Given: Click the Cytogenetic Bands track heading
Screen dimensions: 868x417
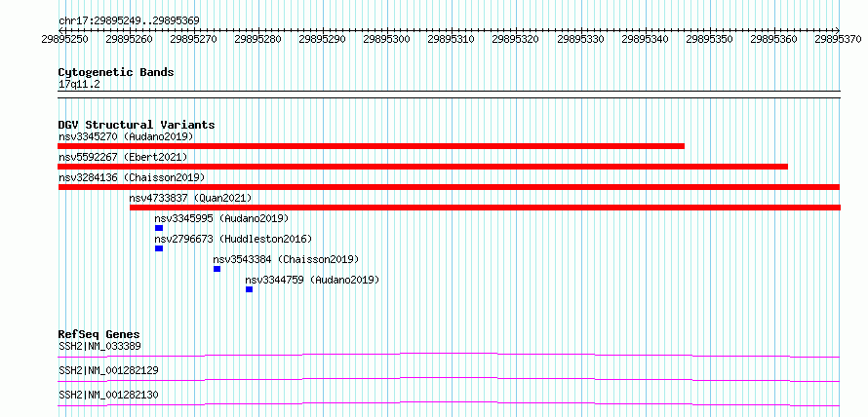Looking at the screenshot, I should 116,72.
